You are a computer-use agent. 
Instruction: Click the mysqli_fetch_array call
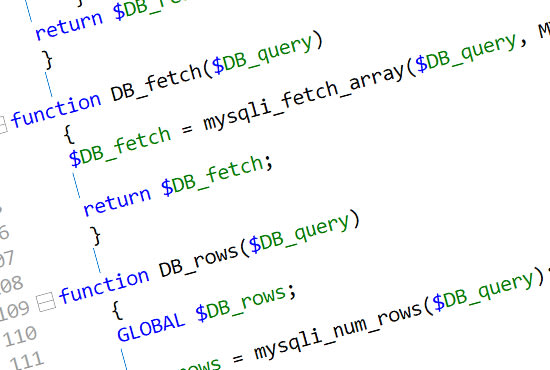tap(304, 97)
